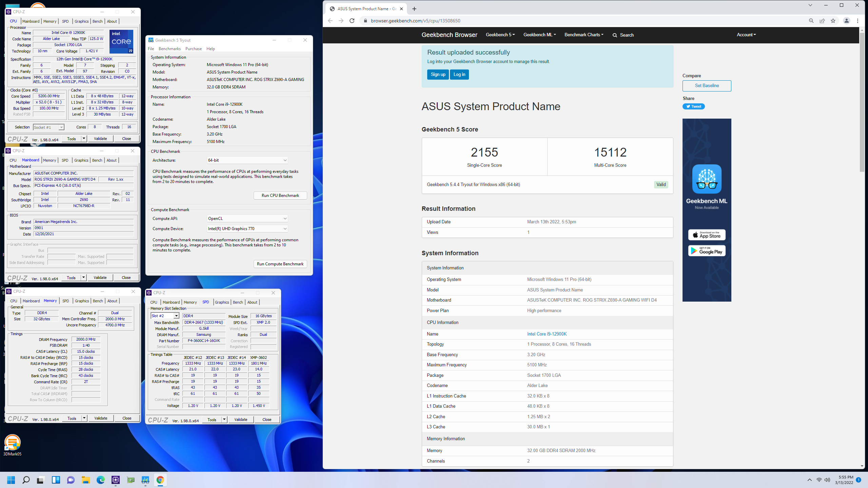Screen dimensions: 868x488
Task: Reload the Geekbench page
Action: [352, 21]
